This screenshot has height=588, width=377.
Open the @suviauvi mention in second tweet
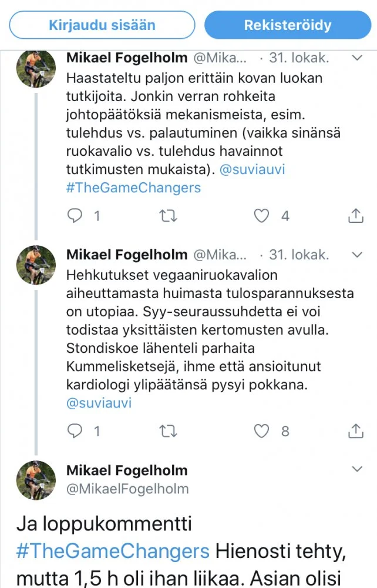point(99,403)
